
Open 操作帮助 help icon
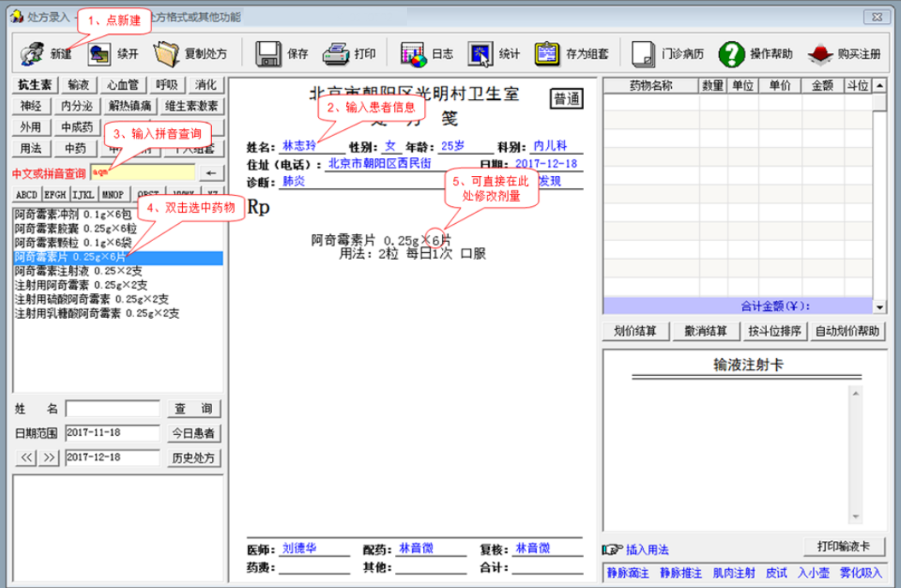(732, 54)
